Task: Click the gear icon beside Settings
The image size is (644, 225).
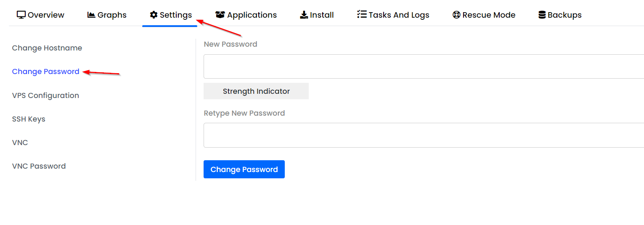Action: click(x=154, y=15)
